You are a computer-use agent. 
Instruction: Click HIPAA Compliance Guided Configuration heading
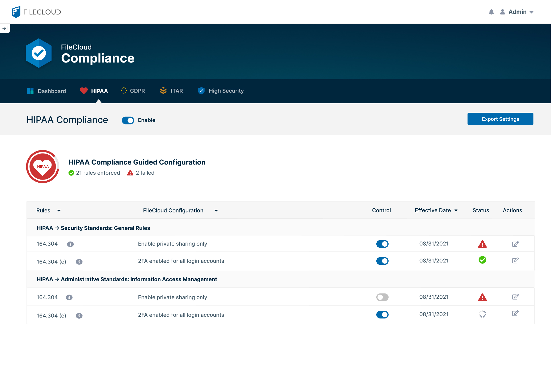(x=137, y=162)
